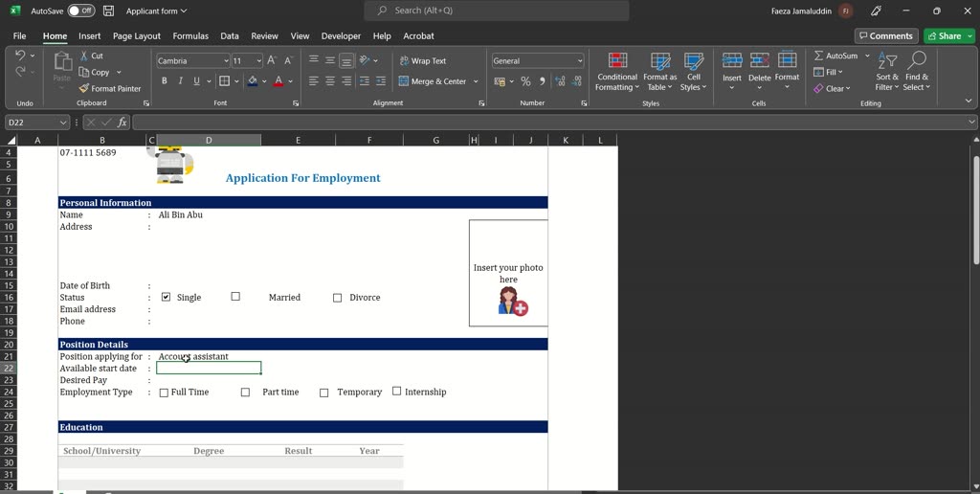Open the General number format dropdown

coord(580,60)
